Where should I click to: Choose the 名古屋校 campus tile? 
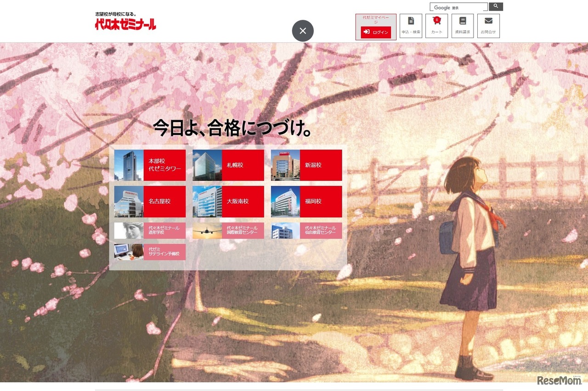pyautogui.click(x=150, y=201)
